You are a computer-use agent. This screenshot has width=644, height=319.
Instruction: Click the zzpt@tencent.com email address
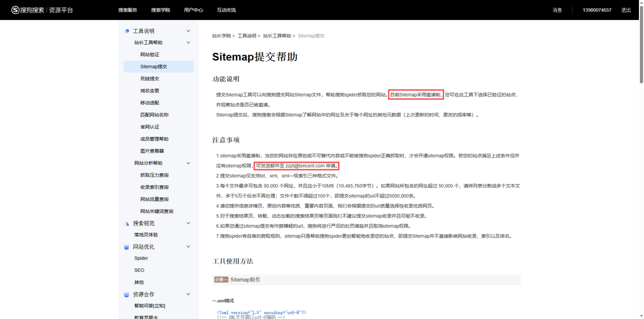[305, 166]
